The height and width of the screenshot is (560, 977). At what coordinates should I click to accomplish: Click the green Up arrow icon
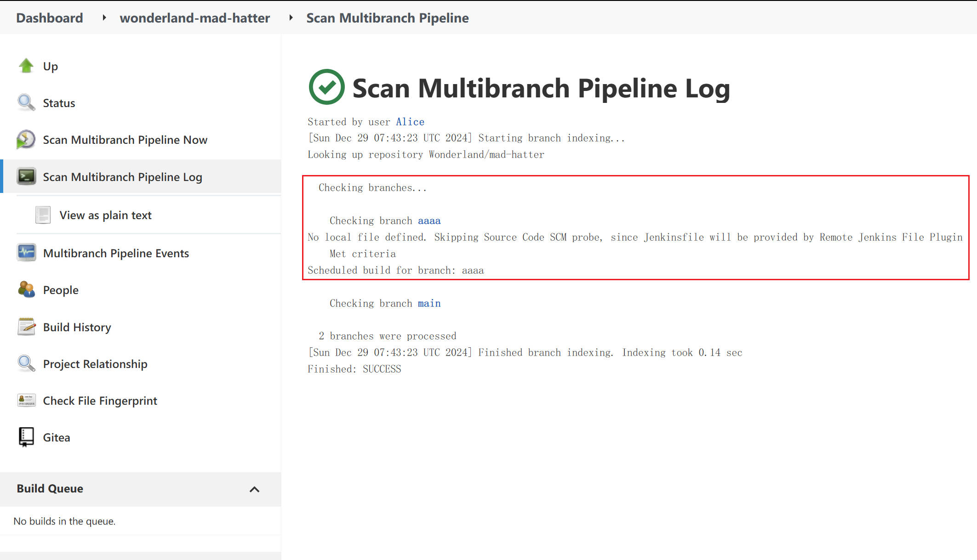[26, 66]
